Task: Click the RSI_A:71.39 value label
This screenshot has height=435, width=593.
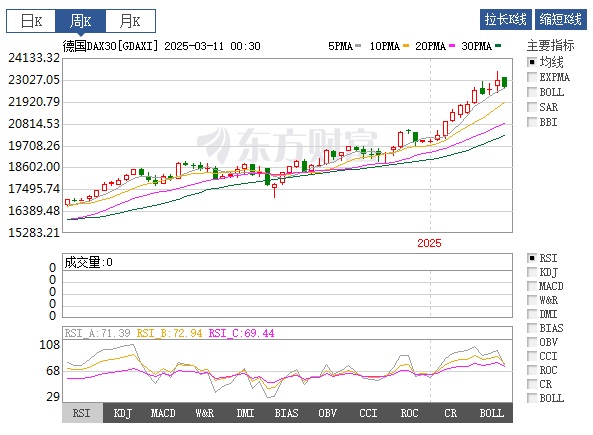Action: (97, 333)
